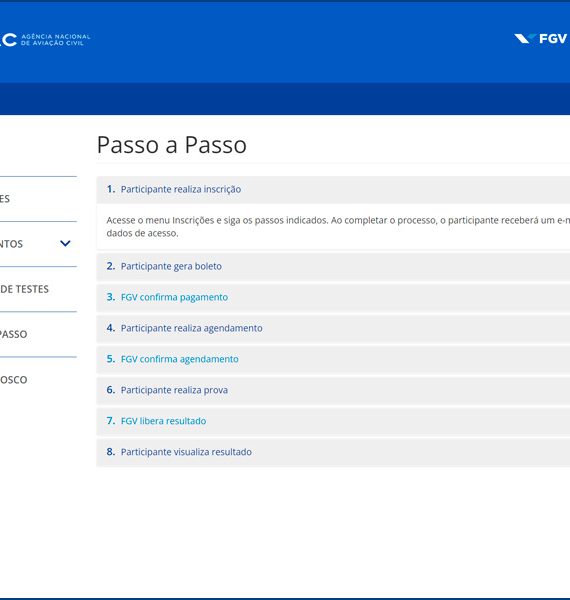Image resolution: width=570 pixels, height=600 pixels.
Task: Expand step 4 Participante realiza agendamento
Action: pyautogui.click(x=333, y=328)
